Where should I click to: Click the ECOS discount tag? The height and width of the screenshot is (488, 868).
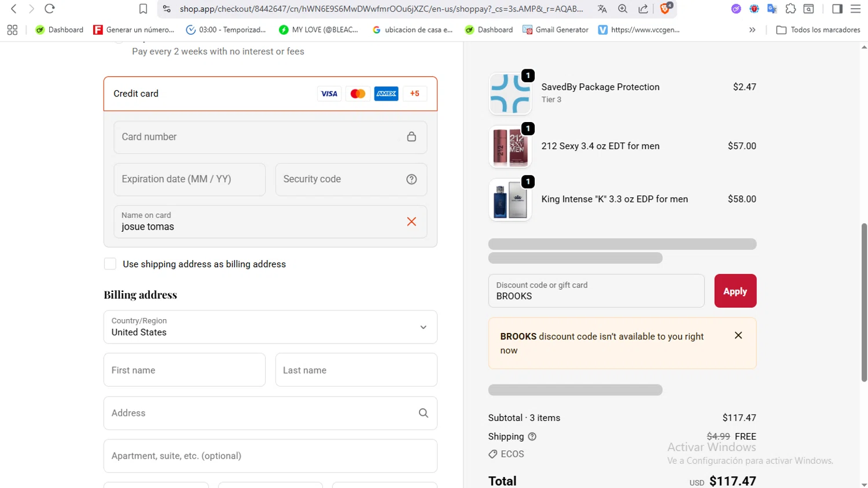(x=506, y=454)
